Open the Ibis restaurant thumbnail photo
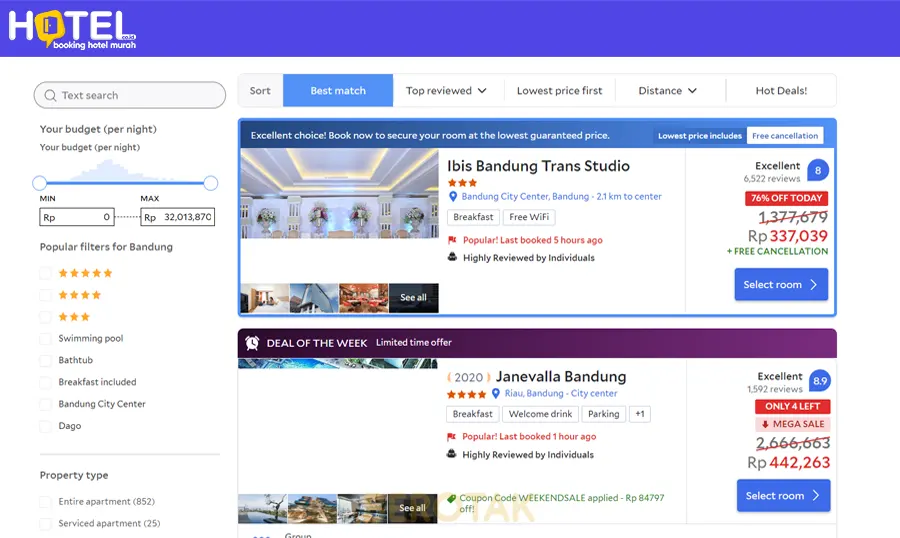Screen dimensions: 900x538 coord(364,298)
